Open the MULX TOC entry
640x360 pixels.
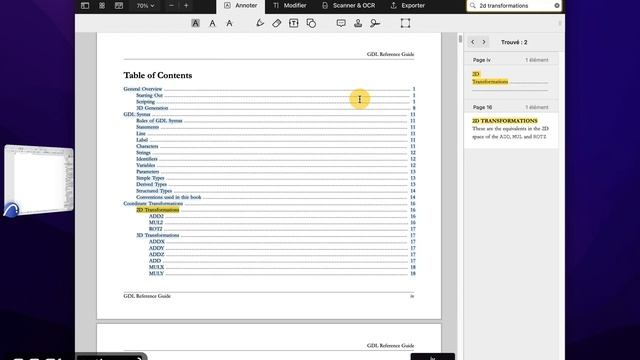click(x=156, y=267)
